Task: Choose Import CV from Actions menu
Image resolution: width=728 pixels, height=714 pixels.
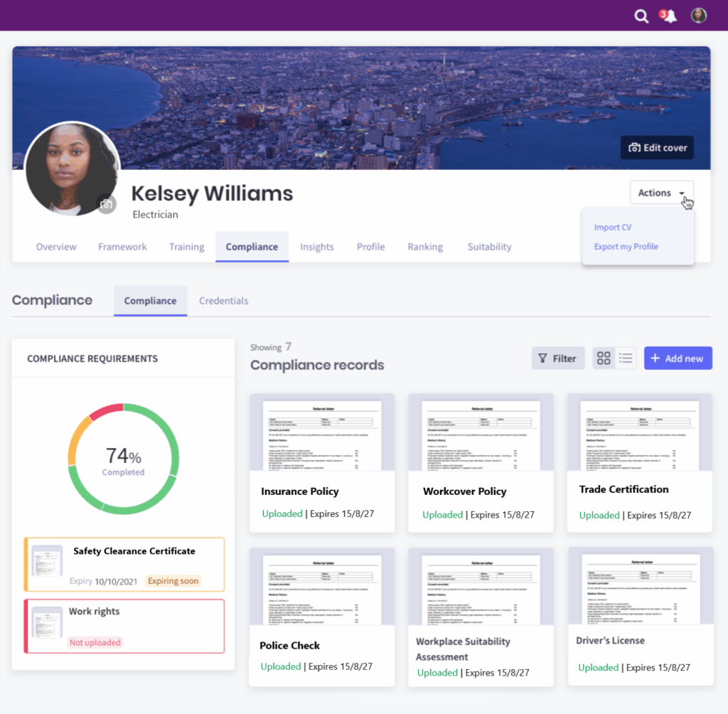Action: pos(612,228)
